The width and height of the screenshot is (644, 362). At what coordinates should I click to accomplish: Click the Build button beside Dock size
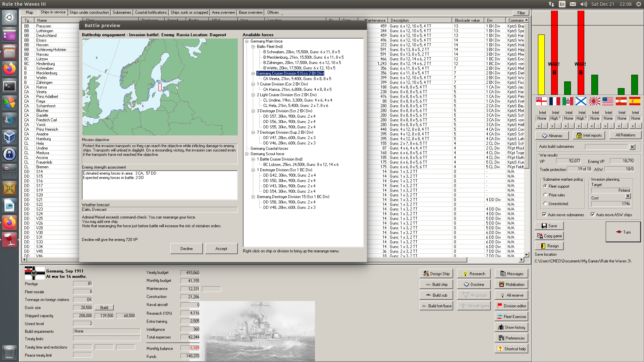click(x=104, y=308)
